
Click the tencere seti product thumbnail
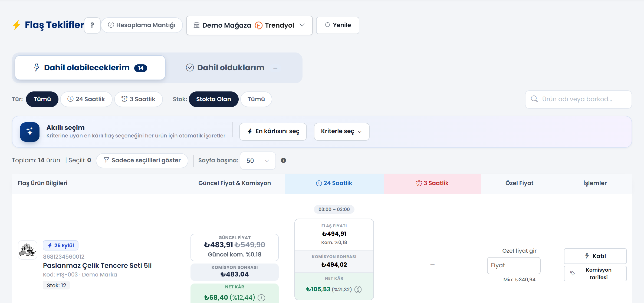[x=28, y=250]
